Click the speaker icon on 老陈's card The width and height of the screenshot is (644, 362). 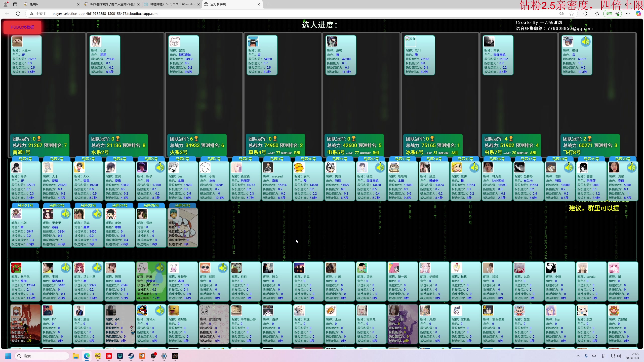point(569,167)
